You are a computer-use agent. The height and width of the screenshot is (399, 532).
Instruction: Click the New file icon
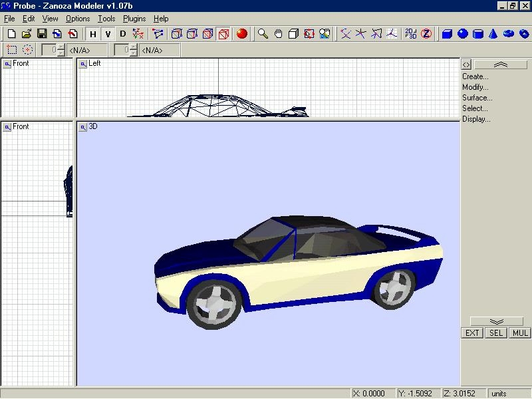pyautogui.click(x=12, y=33)
